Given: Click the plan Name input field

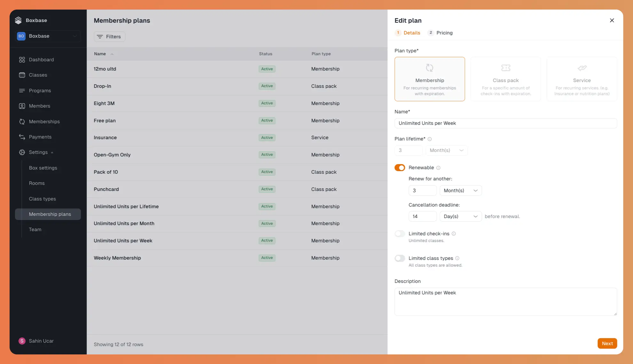Looking at the screenshot, I should point(505,123).
